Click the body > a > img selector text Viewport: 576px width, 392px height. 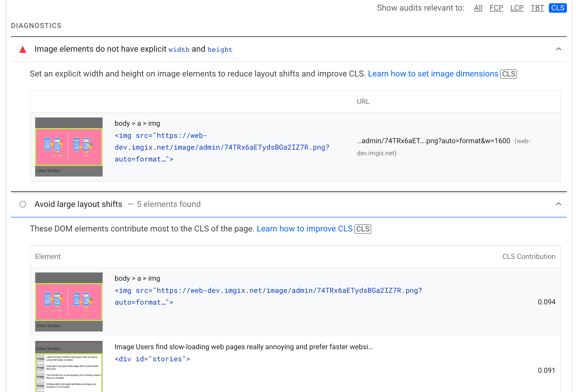coord(137,123)
